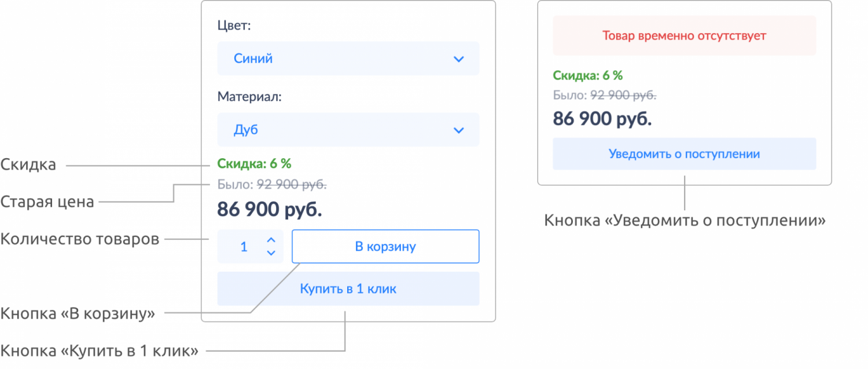
Task: Click «Уведомить о поступлении» button
Action: [684, 154]
